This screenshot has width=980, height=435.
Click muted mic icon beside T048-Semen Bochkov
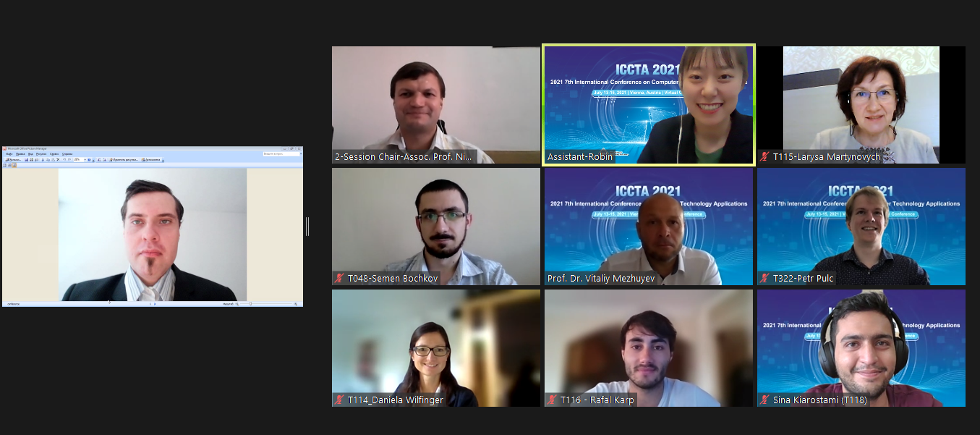pyautogui.click(x=339, y=278)
